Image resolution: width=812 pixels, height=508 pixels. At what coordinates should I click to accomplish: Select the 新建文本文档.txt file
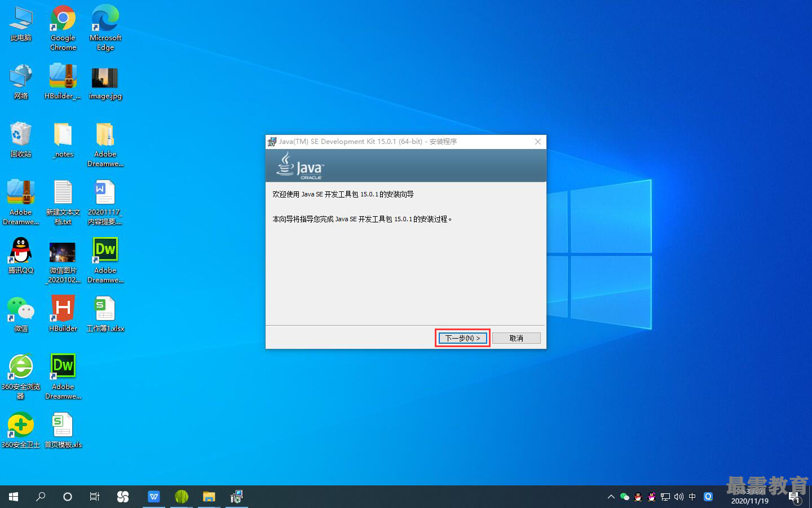(63, 203)
